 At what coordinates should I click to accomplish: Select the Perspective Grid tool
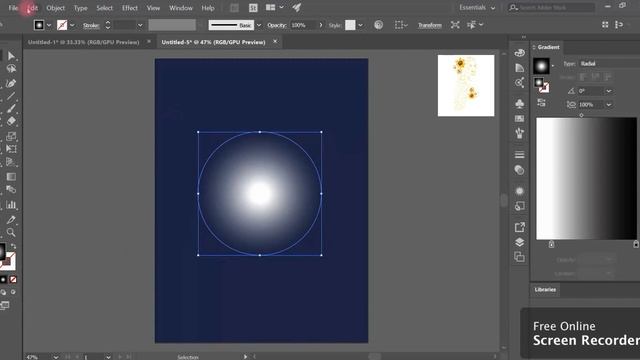11,162
